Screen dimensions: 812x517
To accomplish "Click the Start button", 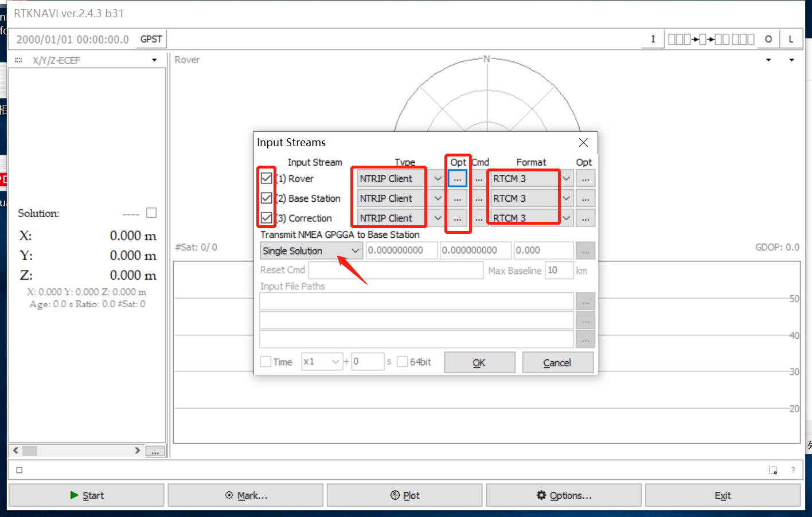I will click(87, 495).
